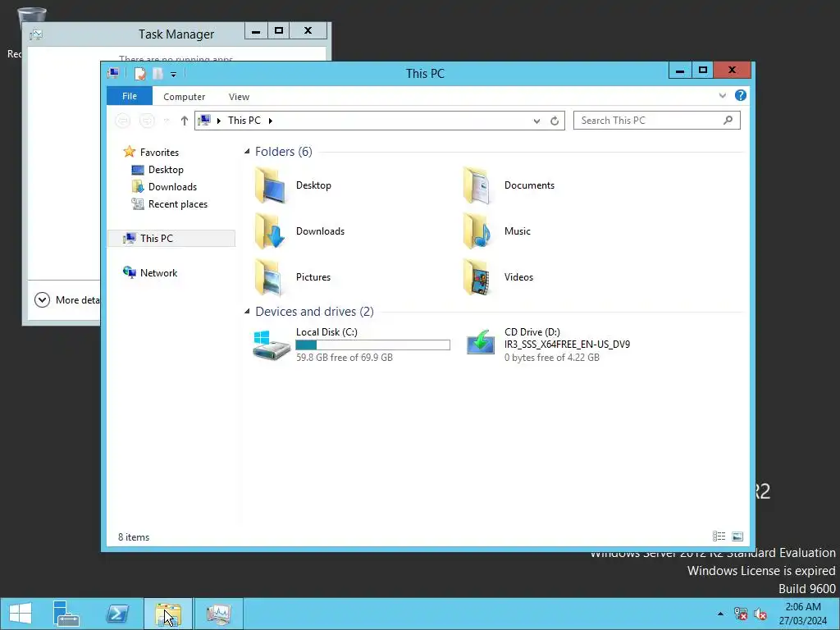Click the Task Manager title bar icon
840x630 pixels.
pos(36,34)
